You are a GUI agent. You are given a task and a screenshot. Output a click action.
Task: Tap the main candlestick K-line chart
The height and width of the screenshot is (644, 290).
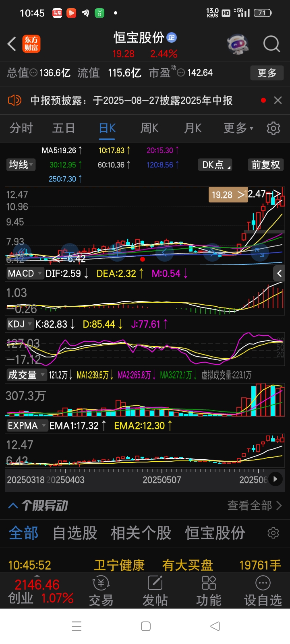pyautogui.click(x=145, y=225)
